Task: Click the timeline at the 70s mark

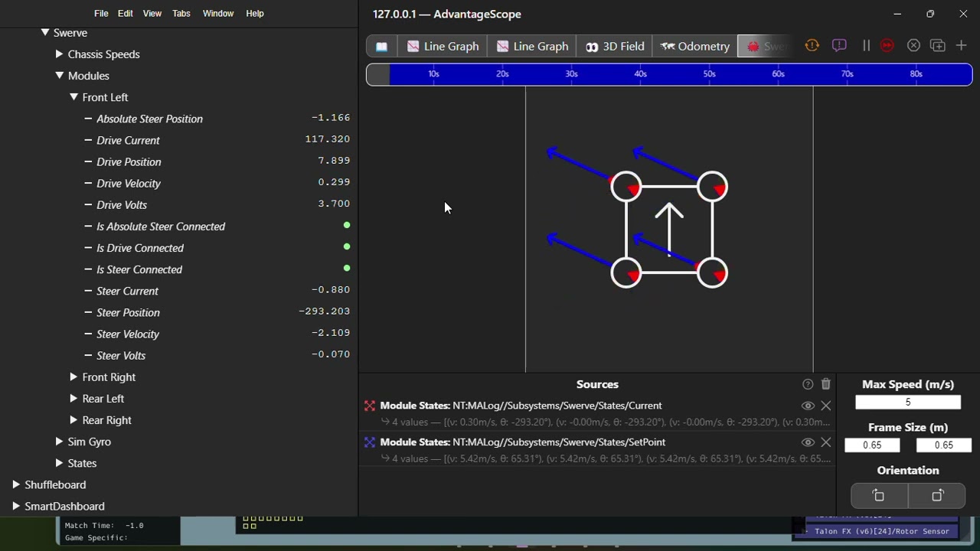Action: coord(847,74)
